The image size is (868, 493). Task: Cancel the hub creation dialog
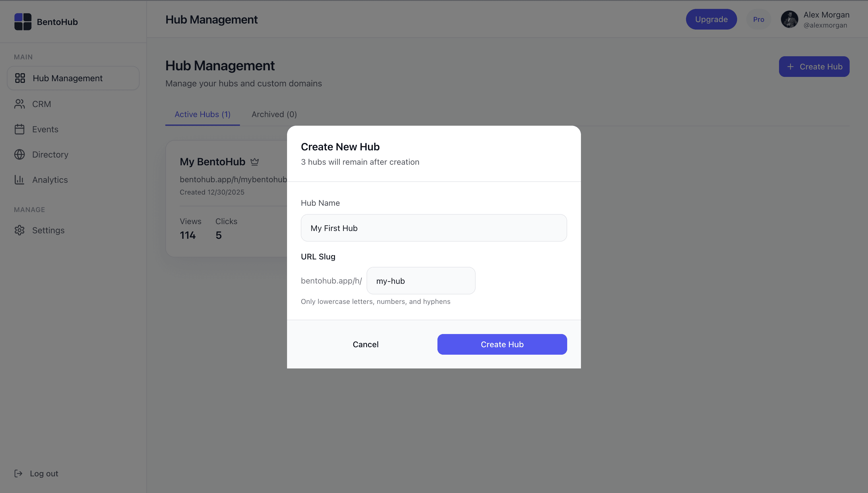click(x=365, y=344)
